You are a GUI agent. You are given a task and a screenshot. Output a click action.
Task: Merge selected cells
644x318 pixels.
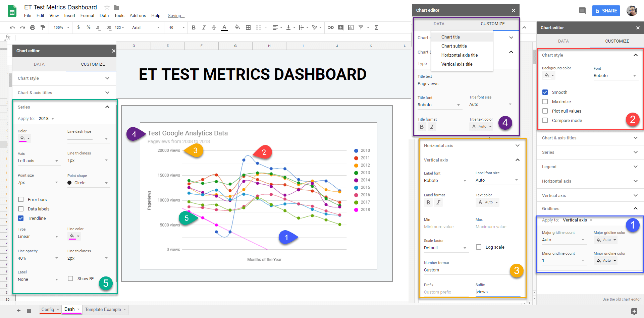pyautogui.click(x=259, y=27)
